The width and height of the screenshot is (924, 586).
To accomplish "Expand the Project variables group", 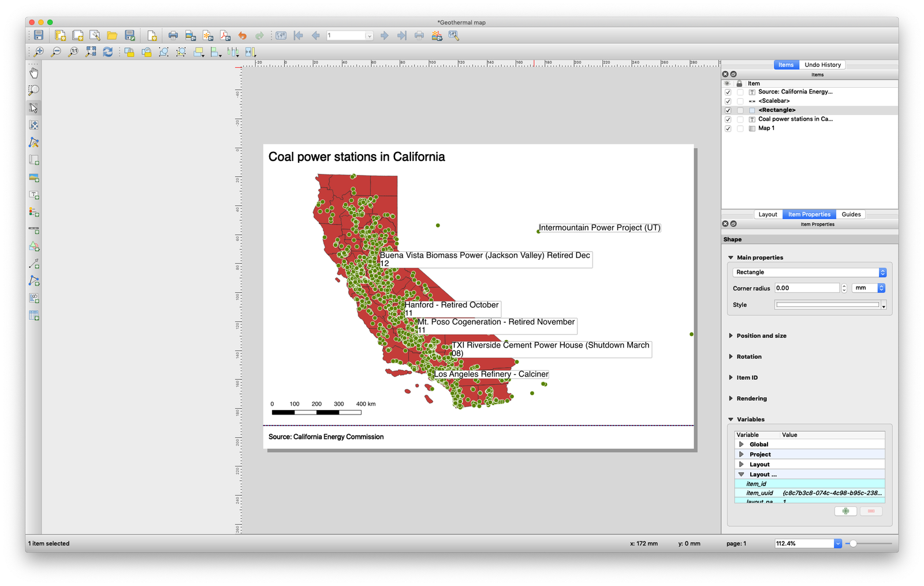I will pyautogui.click(x=742, y=454).
